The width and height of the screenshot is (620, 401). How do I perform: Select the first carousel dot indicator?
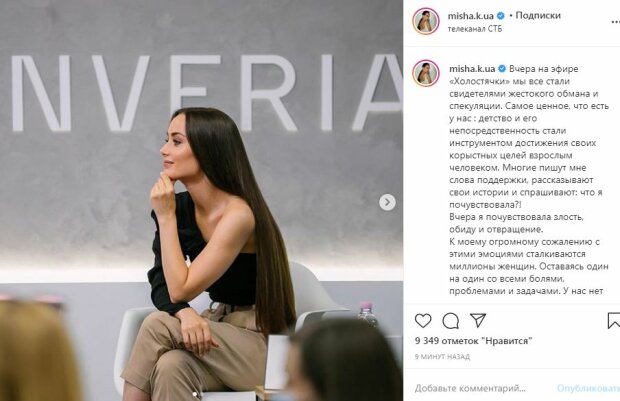pyautogui.click(x=195, y=394)
